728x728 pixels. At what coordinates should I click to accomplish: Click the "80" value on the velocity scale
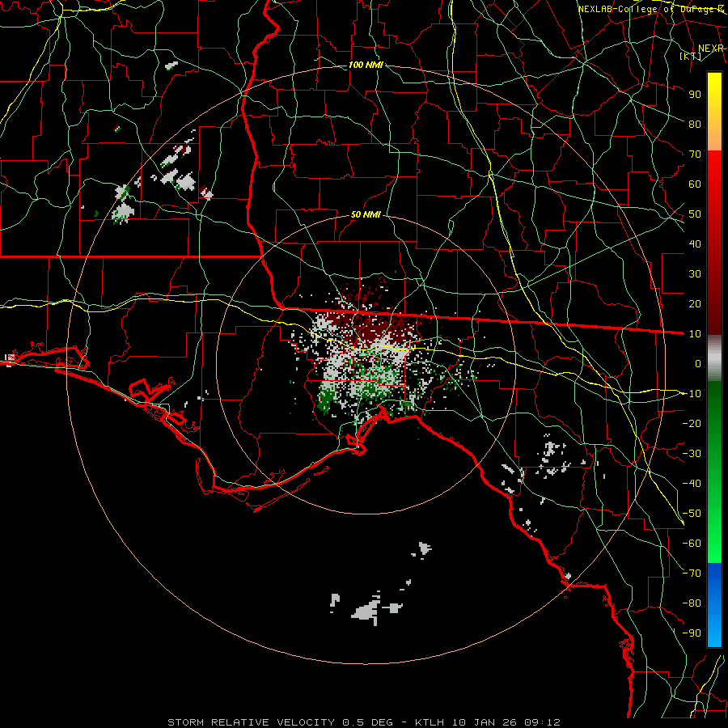click(695, 124)
